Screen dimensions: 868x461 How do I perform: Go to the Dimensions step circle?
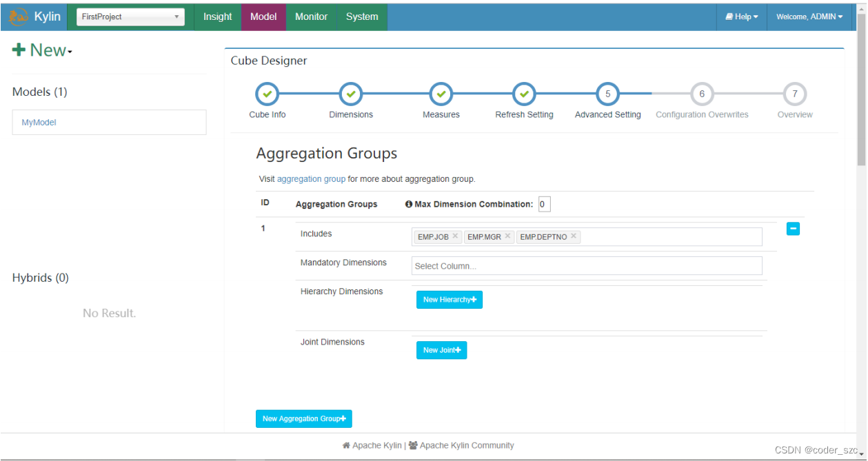pyautogui.click(x=351, y=94)
